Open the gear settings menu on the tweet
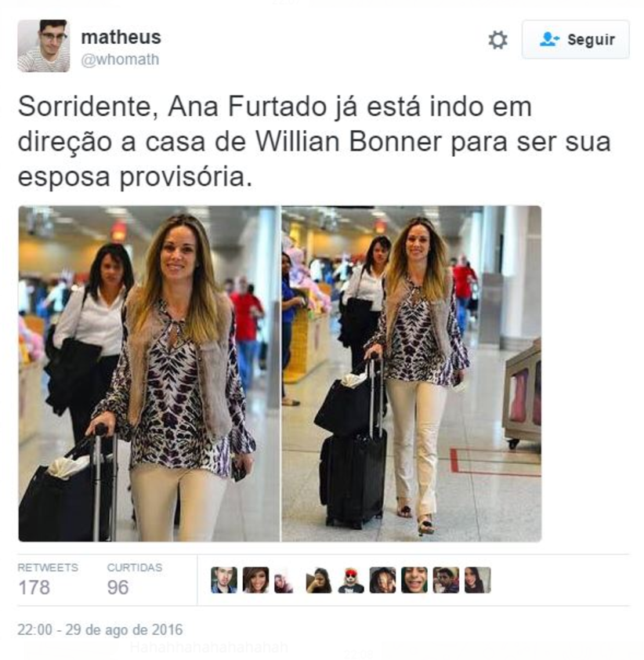Screen dimensions: 644x660 pos(498,40)
